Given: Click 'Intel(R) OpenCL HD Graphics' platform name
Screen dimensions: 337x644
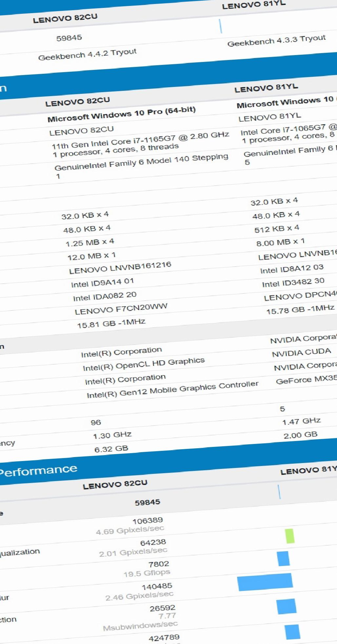Looking at the screenshot, I should (x=144, y=364).
